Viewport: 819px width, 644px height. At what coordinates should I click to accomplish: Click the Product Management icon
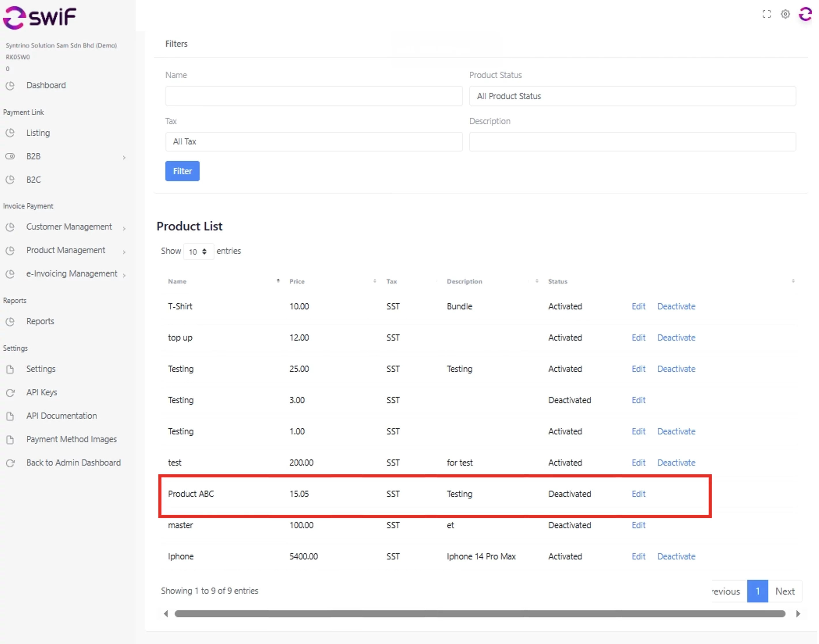(x=10, y=250)
